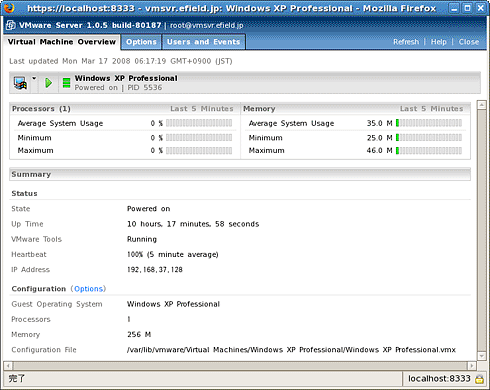The height and width of the screenshot is (390, 490).
Task: Click the vertical scrollbar up arrow
Action: click(x=482, y=105)
